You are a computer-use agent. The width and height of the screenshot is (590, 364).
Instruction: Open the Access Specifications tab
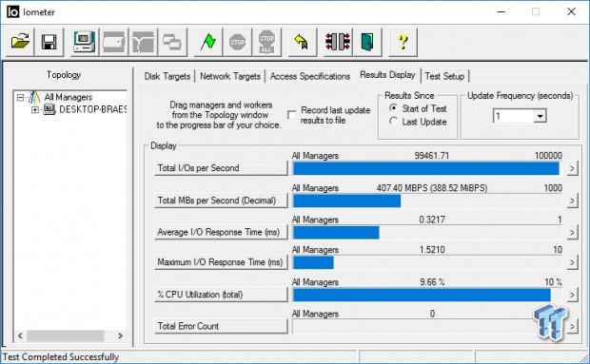[310, 76]
